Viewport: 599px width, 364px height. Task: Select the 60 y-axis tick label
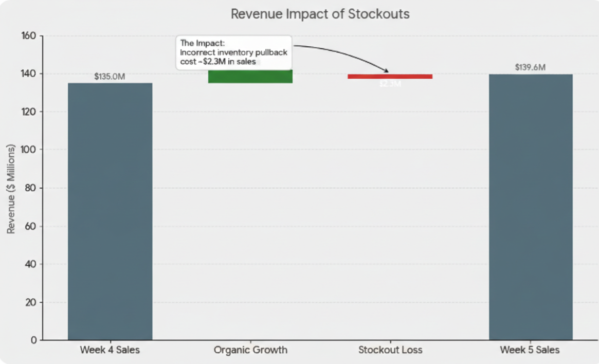pos(30,226)
